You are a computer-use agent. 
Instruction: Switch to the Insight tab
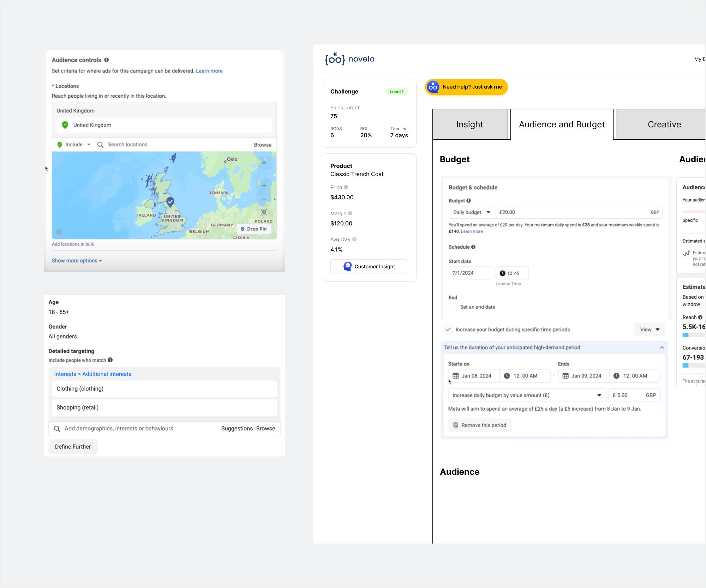click(x=470, y=125)
